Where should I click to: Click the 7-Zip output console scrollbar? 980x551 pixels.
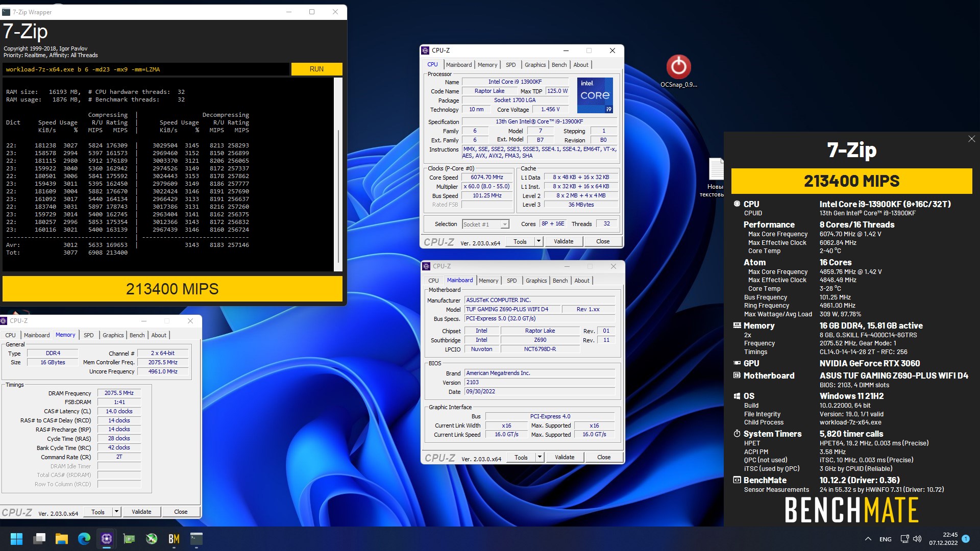click(x=338, y=174)
